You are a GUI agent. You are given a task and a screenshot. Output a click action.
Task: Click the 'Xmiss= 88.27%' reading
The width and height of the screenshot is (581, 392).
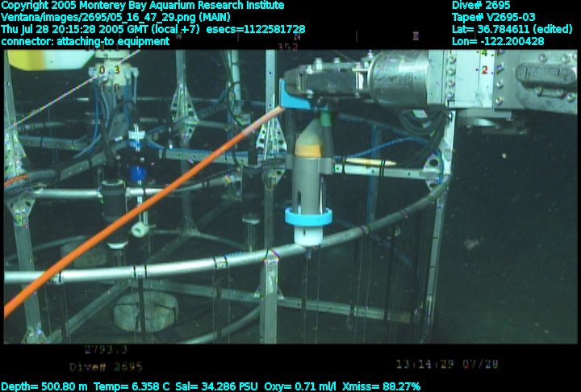point(381,386)
